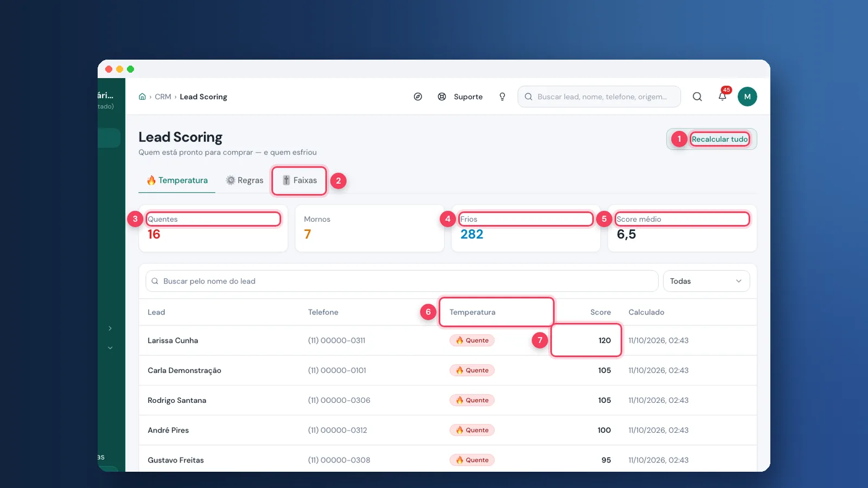
Task: Click score 120 in Larissa Cunha row
Action: click(604, 341)
